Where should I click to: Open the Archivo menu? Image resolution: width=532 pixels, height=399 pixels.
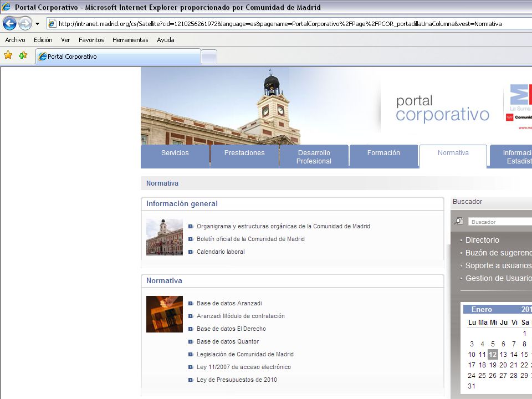coord(16,40)
